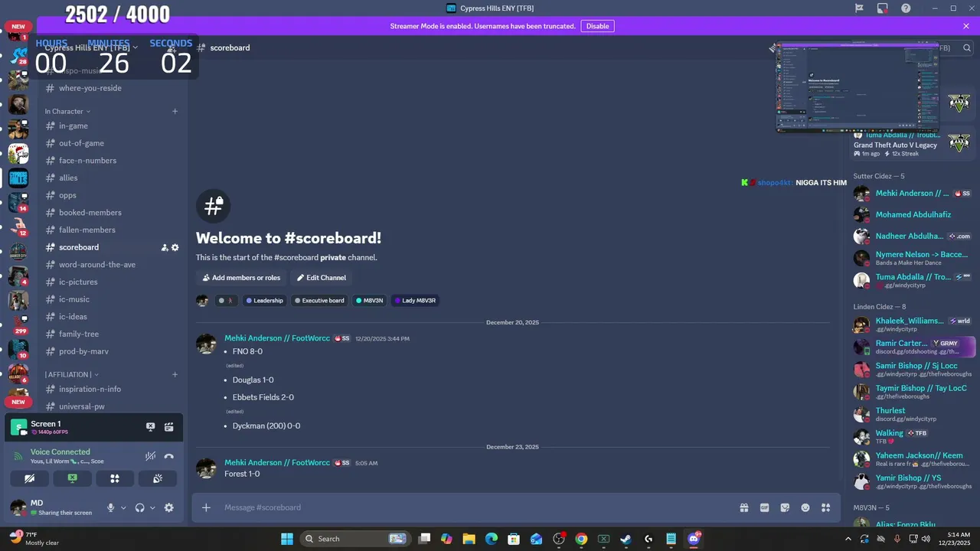
Task: Open the MD user profile avatar
Action: tap(18, 507)
